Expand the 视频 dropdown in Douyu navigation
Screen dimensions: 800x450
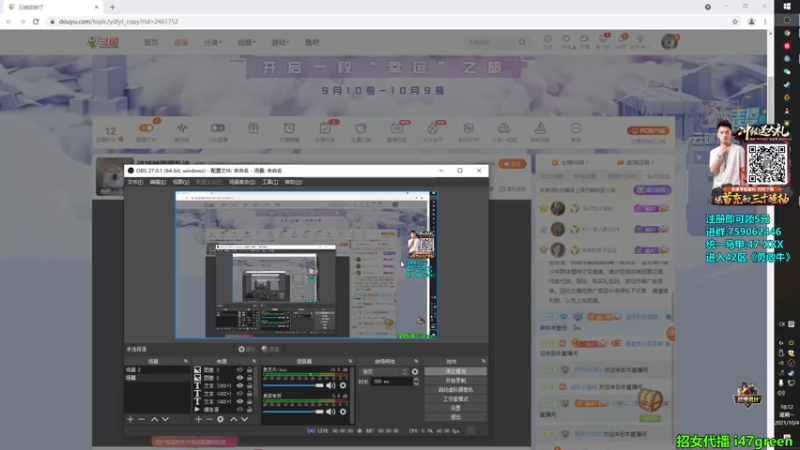[x=246, y=42]
